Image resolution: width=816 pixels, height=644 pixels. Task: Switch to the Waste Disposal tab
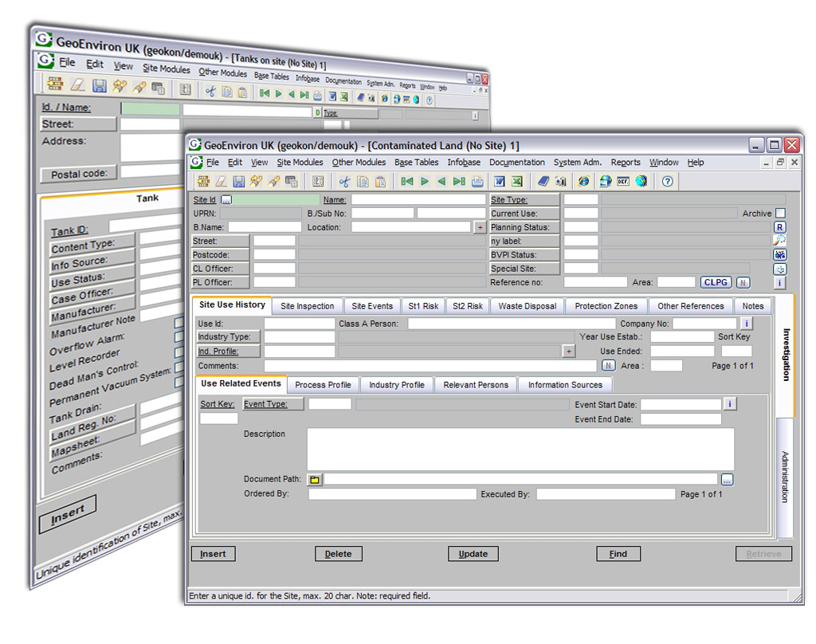click(528, 306)
